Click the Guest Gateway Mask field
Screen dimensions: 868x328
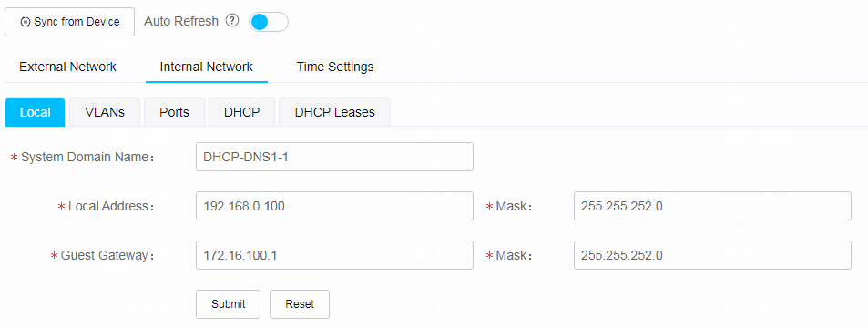pyautogui.click(x=712, y=255)
